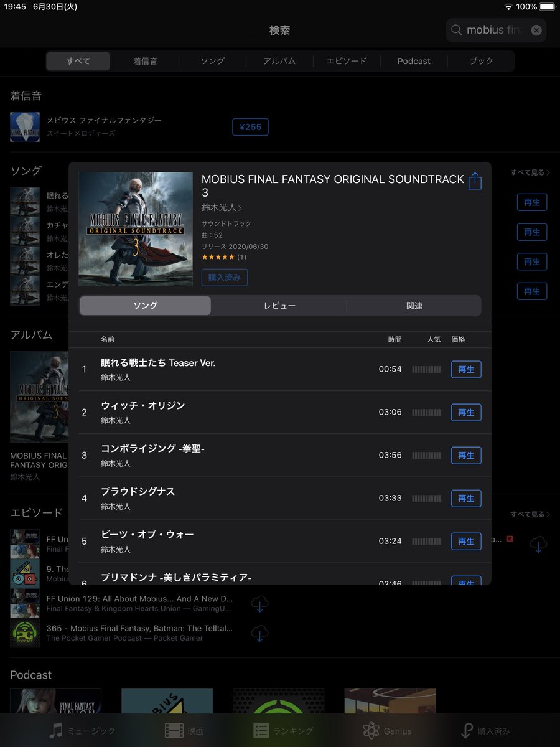The height and width of the screenshot is (747, 560).
Task: Tap the album cover in the popup
Action: point(136,229)
